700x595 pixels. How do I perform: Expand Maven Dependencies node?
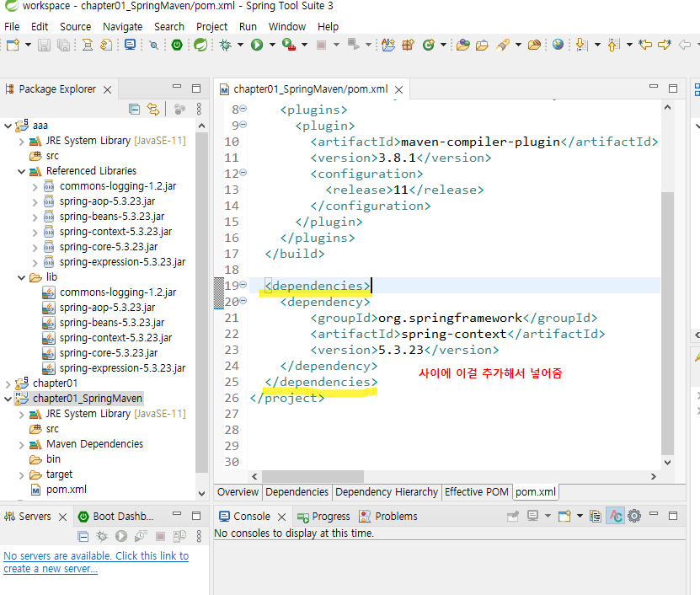[x=21, y=445]
